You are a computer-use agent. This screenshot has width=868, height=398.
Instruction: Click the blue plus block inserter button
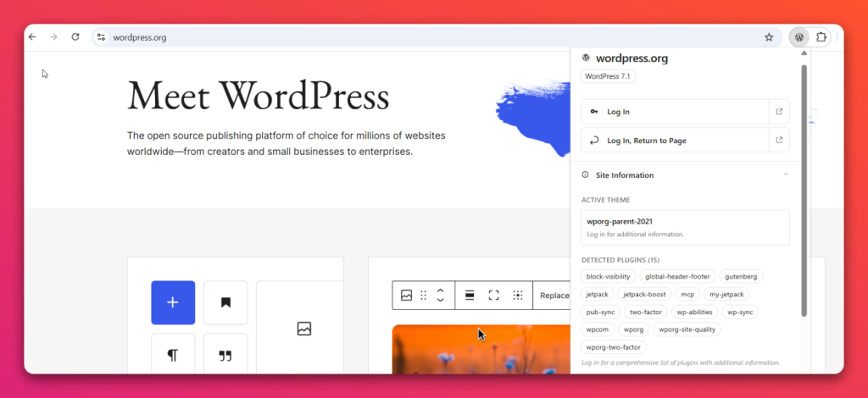coord(173,302)
